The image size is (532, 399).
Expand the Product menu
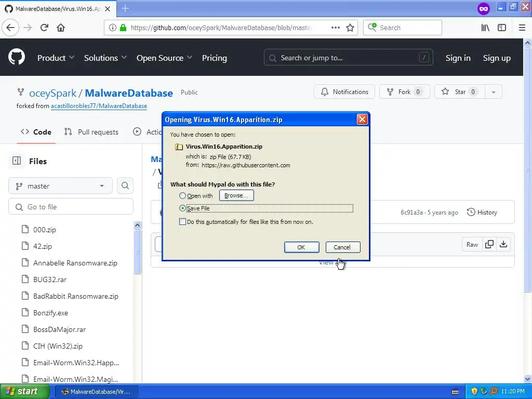pyautogui.click(x=56, y=58)
